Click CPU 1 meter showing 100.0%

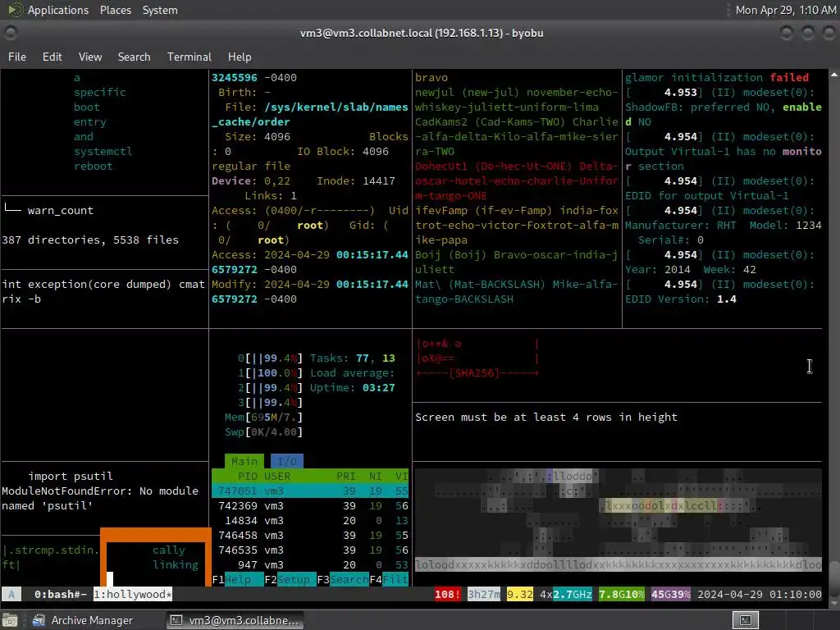tap(271, 373)
